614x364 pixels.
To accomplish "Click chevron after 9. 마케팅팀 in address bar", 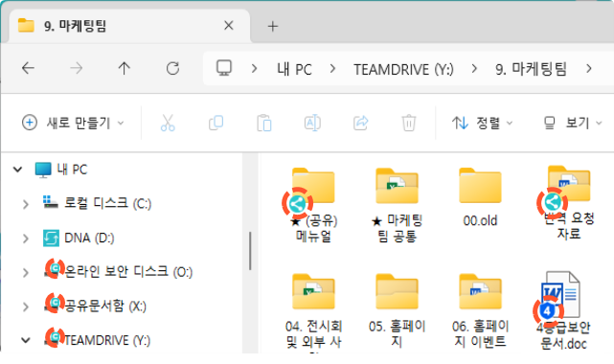I will click(x=589, y=69).
